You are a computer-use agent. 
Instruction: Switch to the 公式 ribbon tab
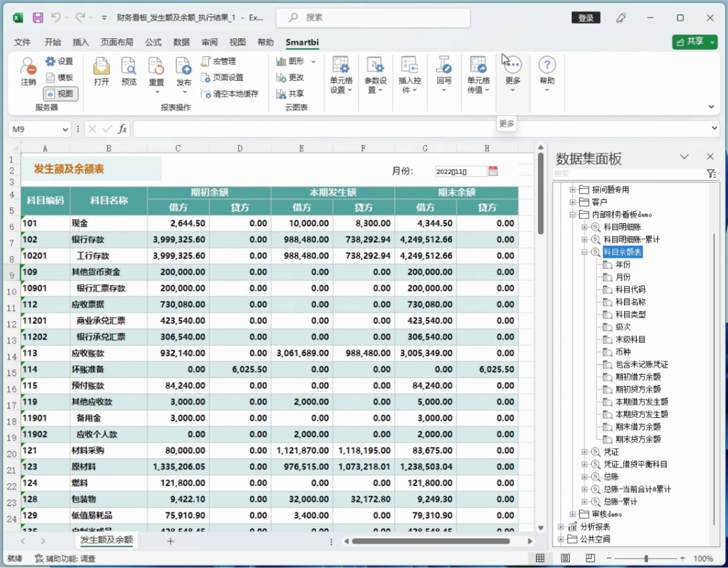click(153, 42)
